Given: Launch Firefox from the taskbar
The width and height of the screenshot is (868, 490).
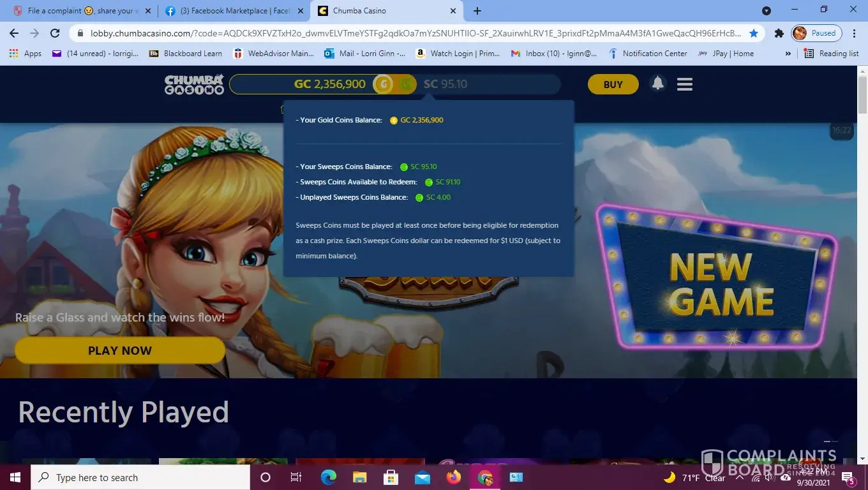Looking at the screenshot, I should pos(454,477).
